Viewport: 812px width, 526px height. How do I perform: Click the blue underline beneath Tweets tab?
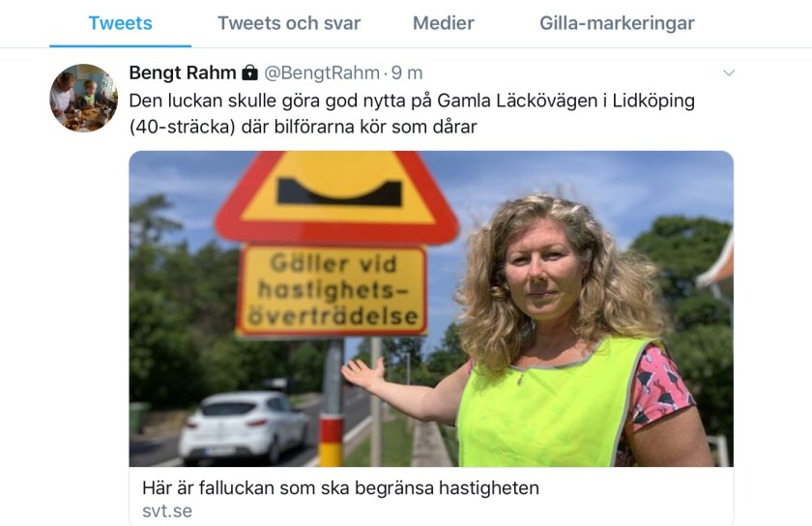pos(120,45)
